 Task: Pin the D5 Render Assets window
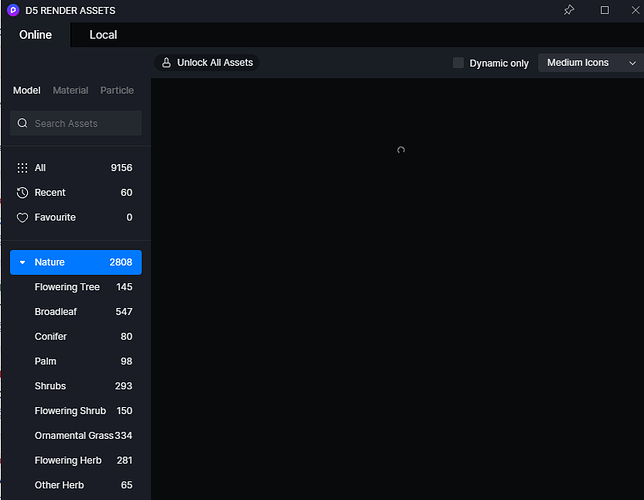click(x=569, y=10)
